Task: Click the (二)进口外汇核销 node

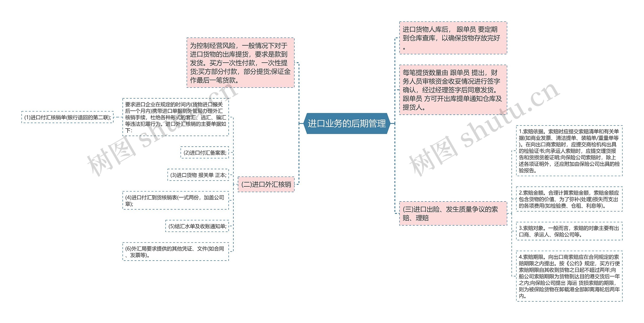Action: click(x=266, y=184)
